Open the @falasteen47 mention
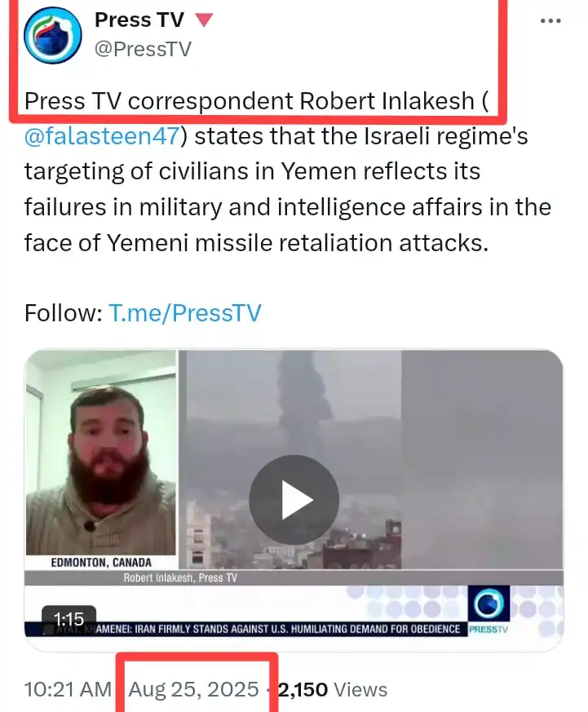The image size is (588, 712). [x=102, y=135]
